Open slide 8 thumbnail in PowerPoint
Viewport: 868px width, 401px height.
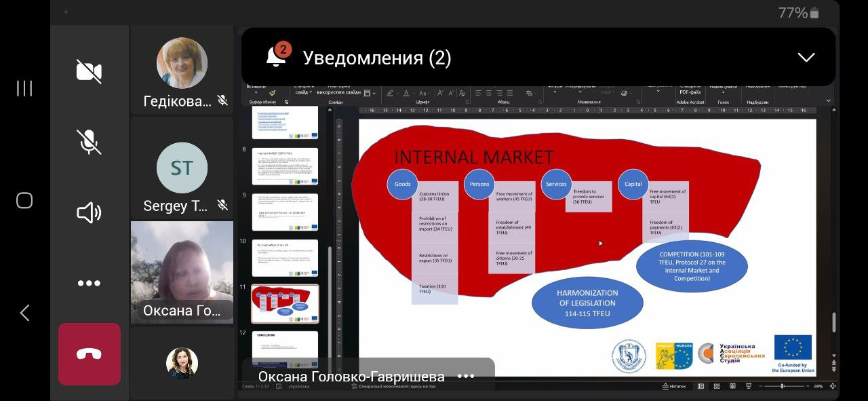[x=285, y=167]
